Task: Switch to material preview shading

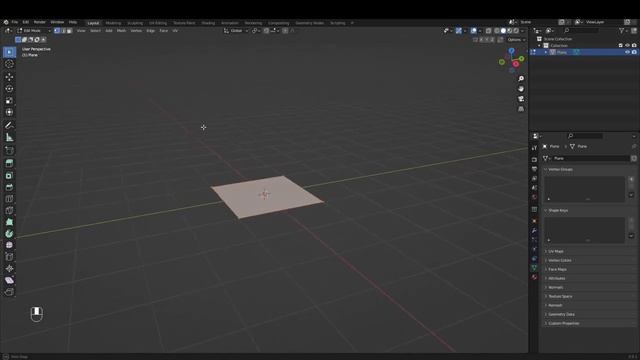Action: tap(510, 31)
